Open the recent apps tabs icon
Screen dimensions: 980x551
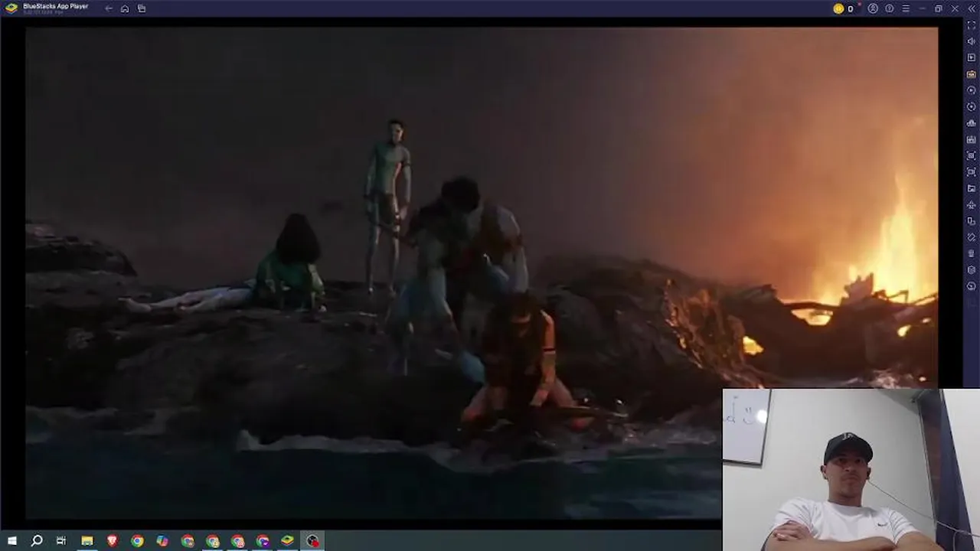(x=142, y=8)
